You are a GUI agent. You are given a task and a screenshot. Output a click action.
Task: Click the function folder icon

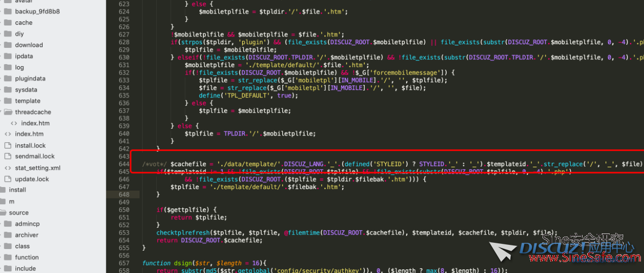pyautogui.click(x=7, y=257)
